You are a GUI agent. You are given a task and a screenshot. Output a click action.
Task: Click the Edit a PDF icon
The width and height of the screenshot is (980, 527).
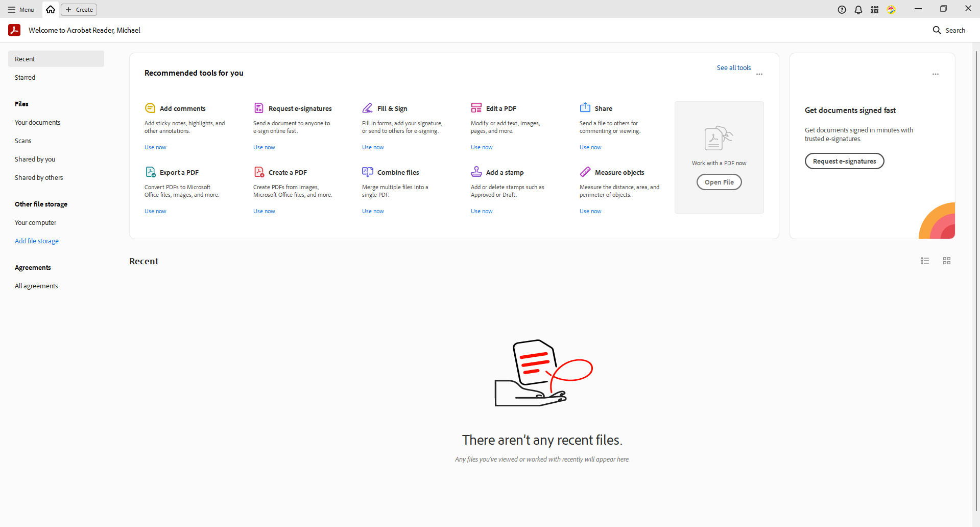point(476,108)
